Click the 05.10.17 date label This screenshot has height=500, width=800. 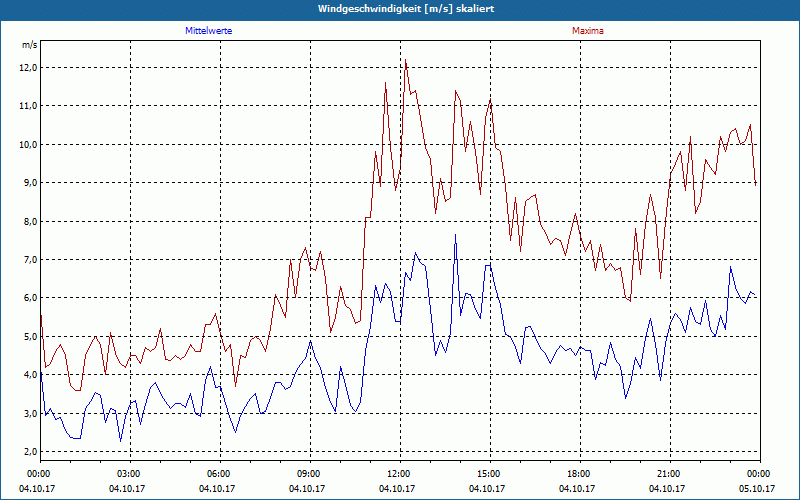757,488
